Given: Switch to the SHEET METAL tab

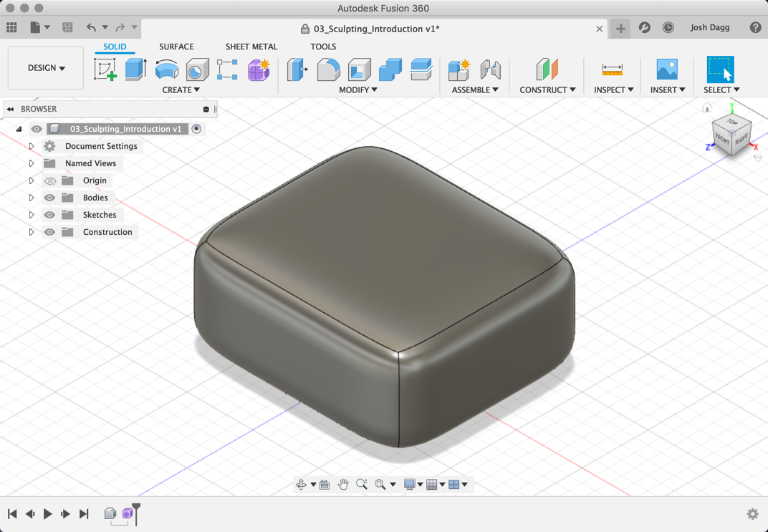Looking at the screenshot, I should pos(251,47).
